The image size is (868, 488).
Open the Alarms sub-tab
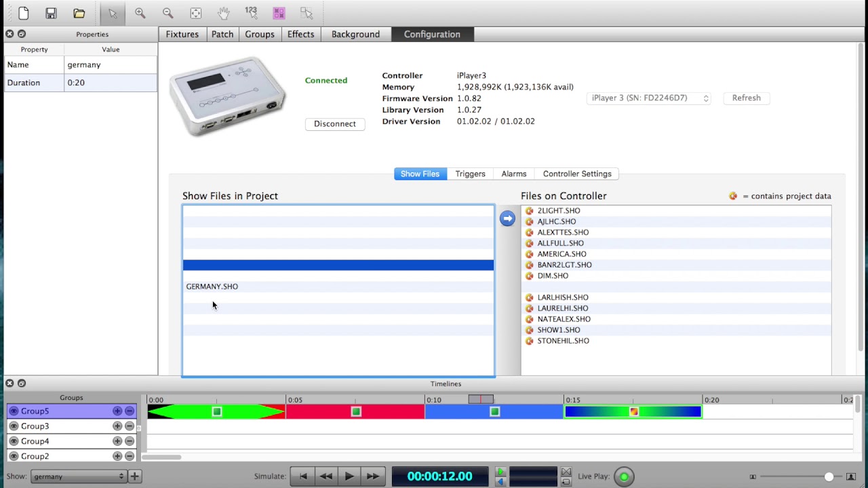(514, 174)
